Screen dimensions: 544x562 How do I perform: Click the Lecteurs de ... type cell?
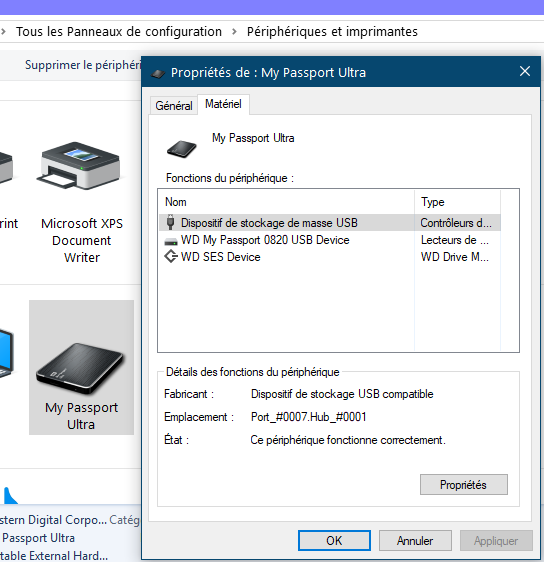454,240
